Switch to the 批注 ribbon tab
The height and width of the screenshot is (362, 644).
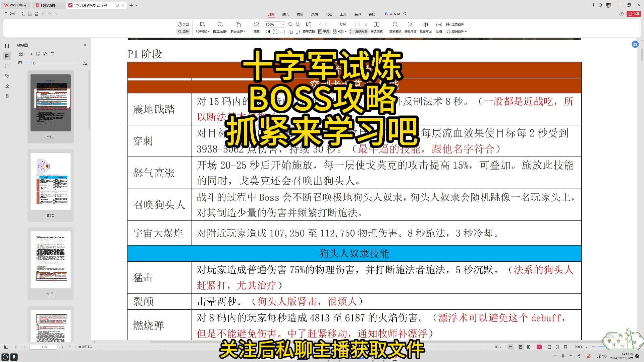point(329,14)
